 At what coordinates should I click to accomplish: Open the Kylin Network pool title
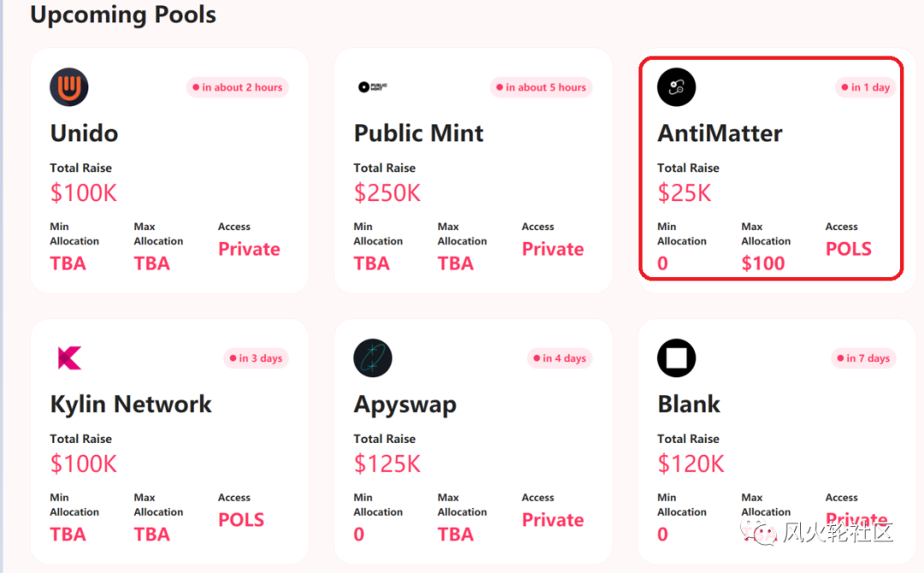[x=131, y=405]
